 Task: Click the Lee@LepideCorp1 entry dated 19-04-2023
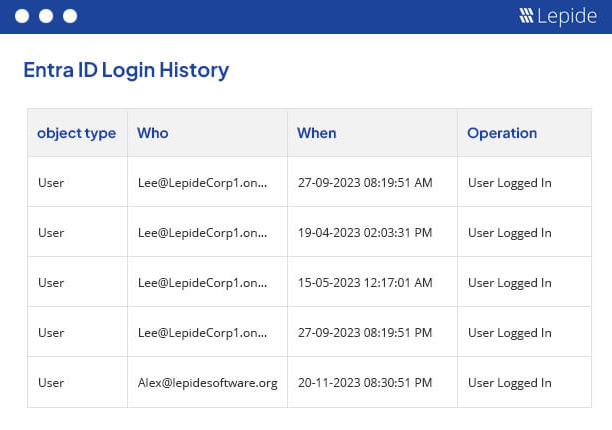coord(203,233)
